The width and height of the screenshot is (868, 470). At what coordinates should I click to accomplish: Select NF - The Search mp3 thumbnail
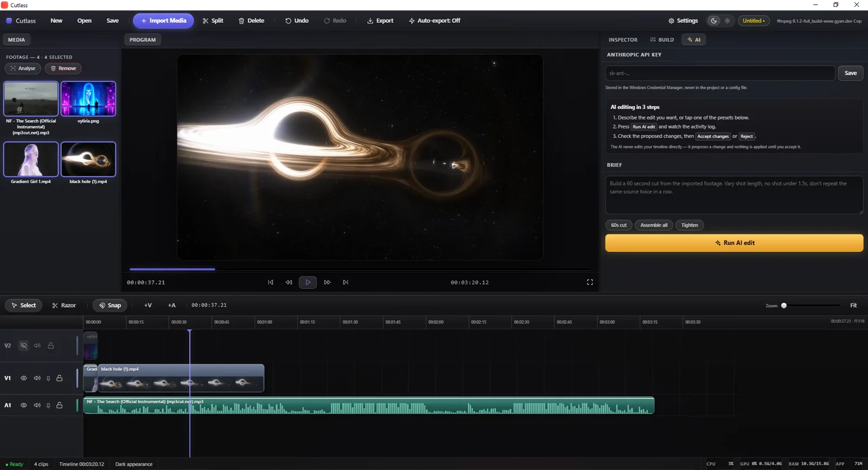pos(31,99)
